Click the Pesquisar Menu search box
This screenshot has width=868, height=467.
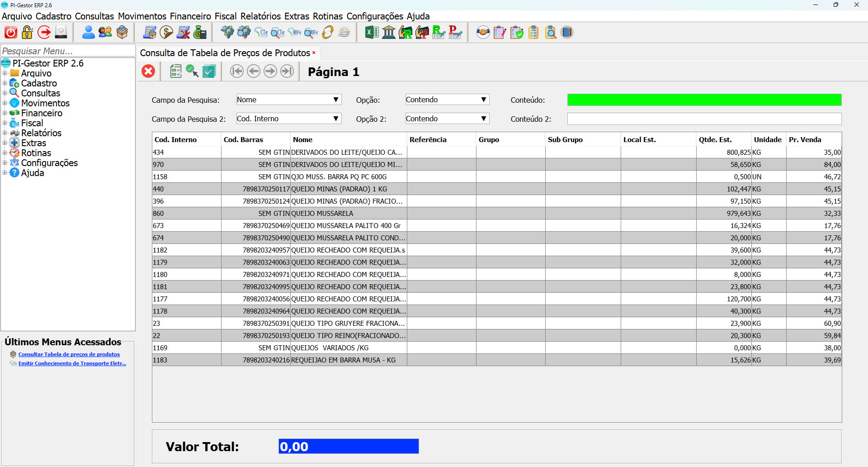coord(68,51)
